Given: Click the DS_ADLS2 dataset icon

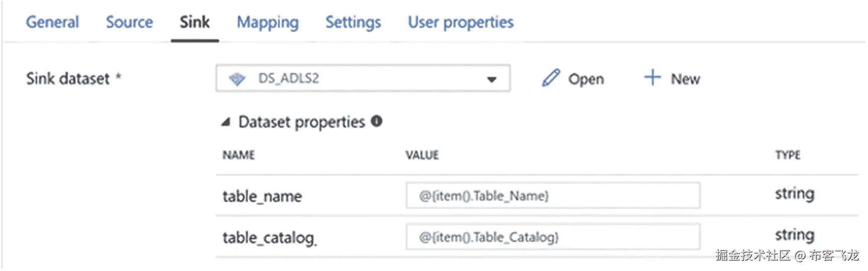Looking at the screenshot, I should pyautogui.click(x=237, y=79).
